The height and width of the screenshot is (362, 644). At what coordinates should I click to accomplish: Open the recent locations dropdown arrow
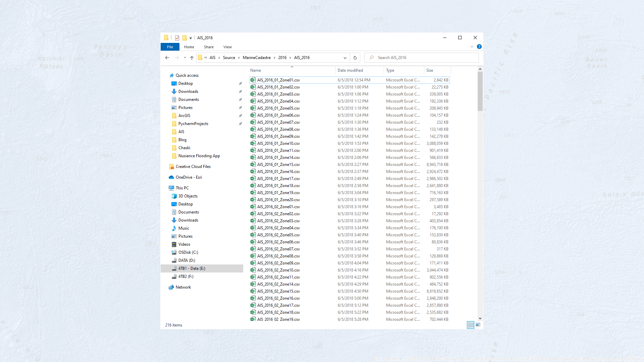tap(185, 58)
